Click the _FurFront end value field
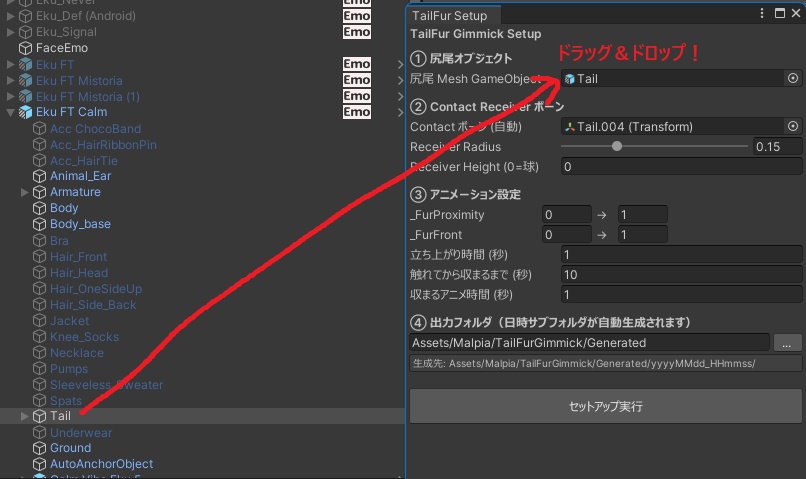This screenshot has height=479, width=806. tap(643, 234)
